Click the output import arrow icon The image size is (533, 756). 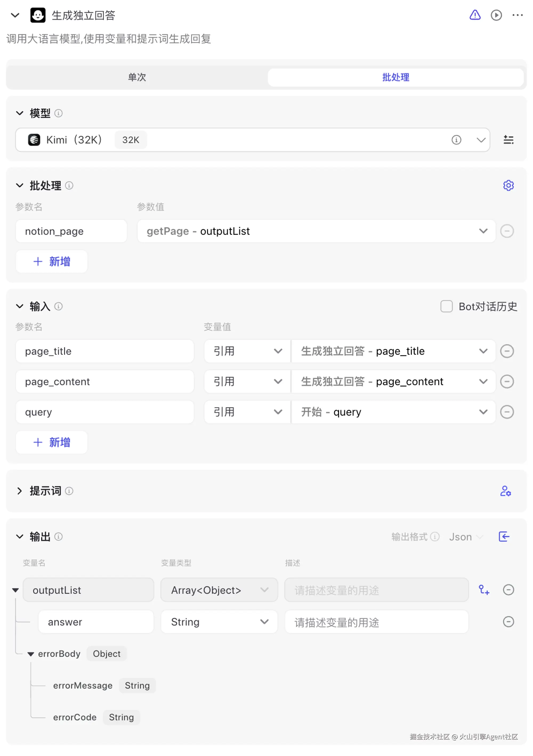(504, 536)
